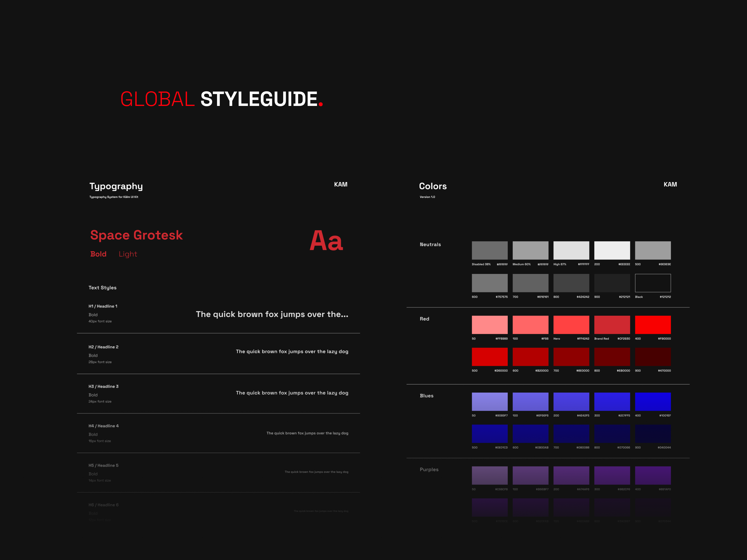The height and width of the screenshot is (560, 747).
Task: Choose the Neutrals 200 #EEEEEE swatch
Action: tap(612, 250)
